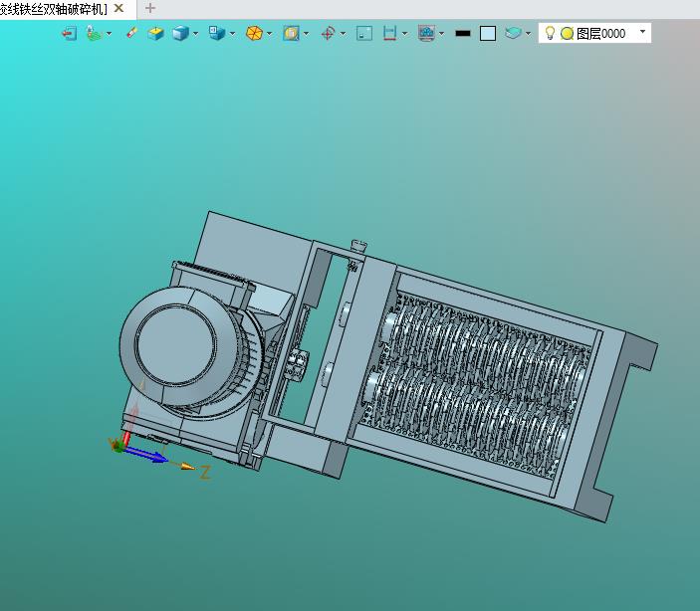Viewport: 700px width, 611px height.
Task: Open a new tab with plus button
Action: [x=150, y=8]
